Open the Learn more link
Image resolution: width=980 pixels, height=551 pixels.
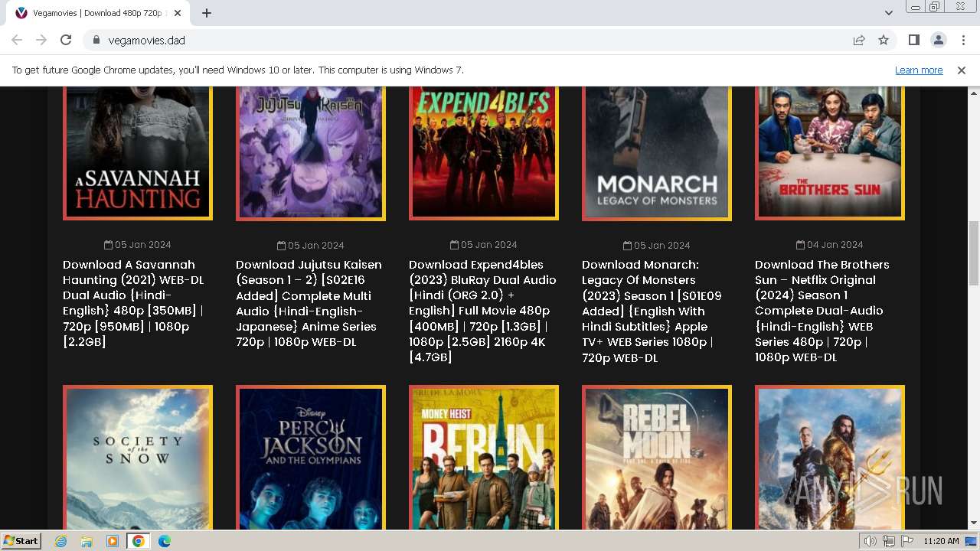[x=919, y=70]
